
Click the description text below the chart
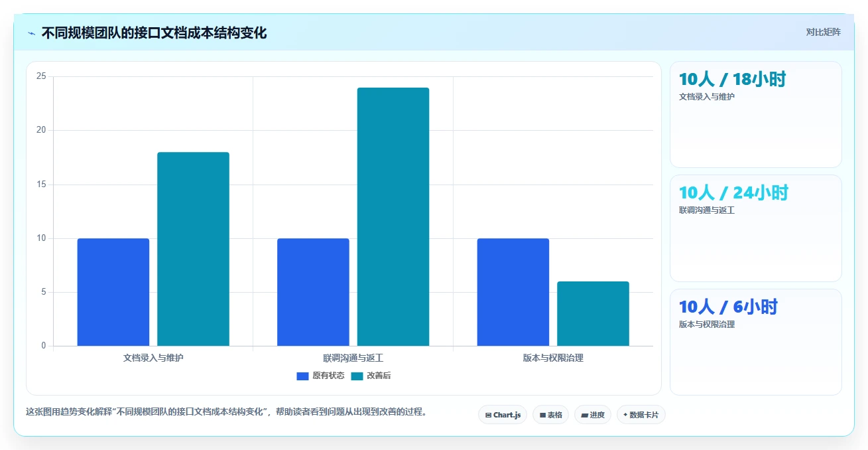click(x=226, y=412)
